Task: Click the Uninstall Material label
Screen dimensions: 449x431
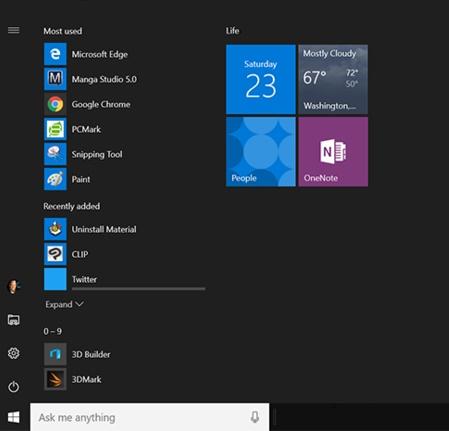Action: click(x=104, y=229)
